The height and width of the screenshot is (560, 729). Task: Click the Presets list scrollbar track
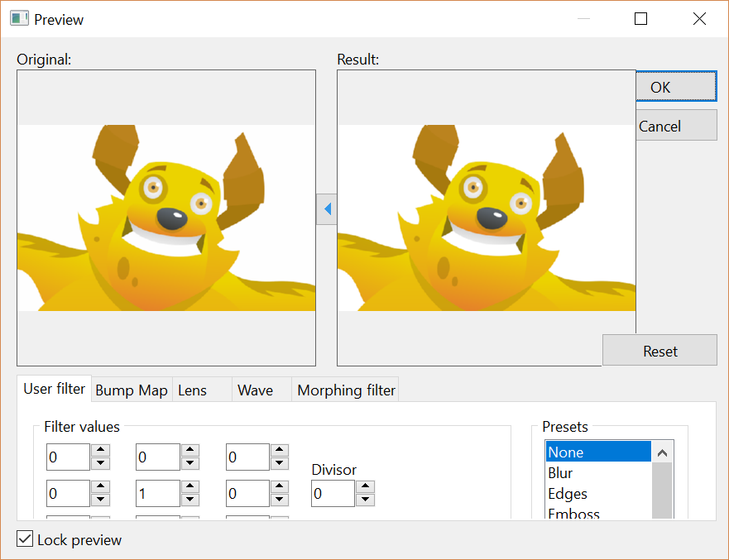(x=663, y=491)
